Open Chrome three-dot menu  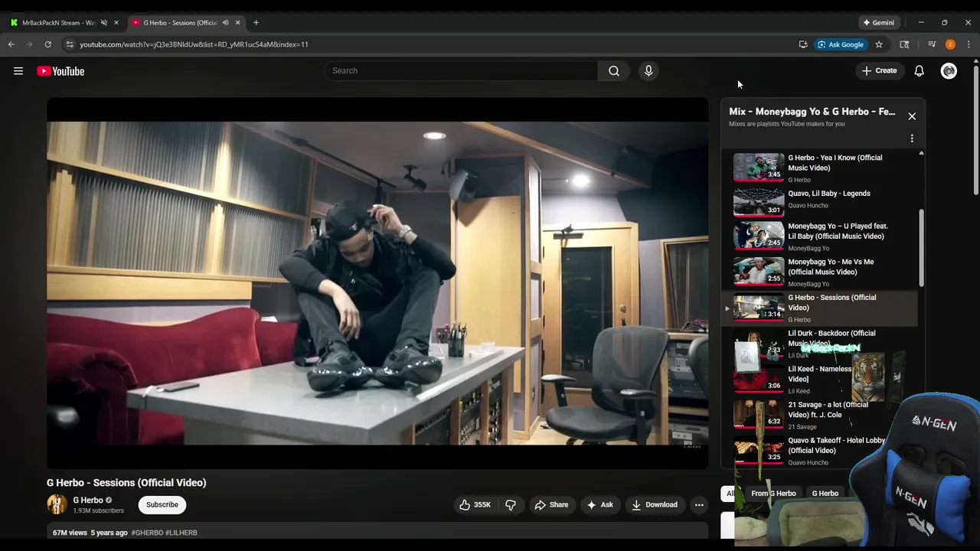[x=969, y=44]
